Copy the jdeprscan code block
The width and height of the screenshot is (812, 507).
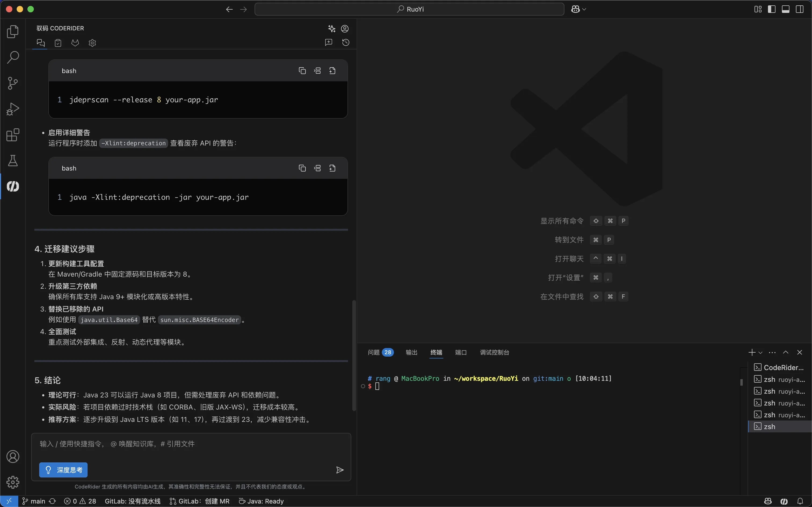(x=302, y=71)
